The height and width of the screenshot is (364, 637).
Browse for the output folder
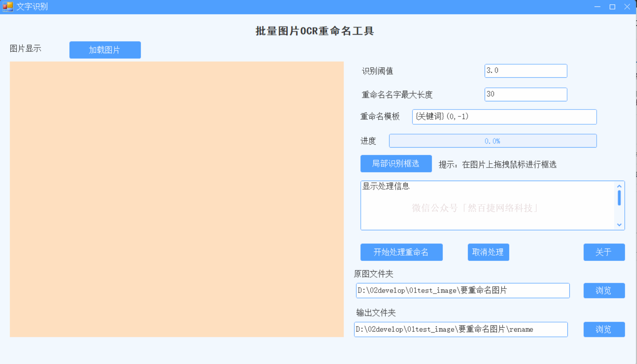604,330
